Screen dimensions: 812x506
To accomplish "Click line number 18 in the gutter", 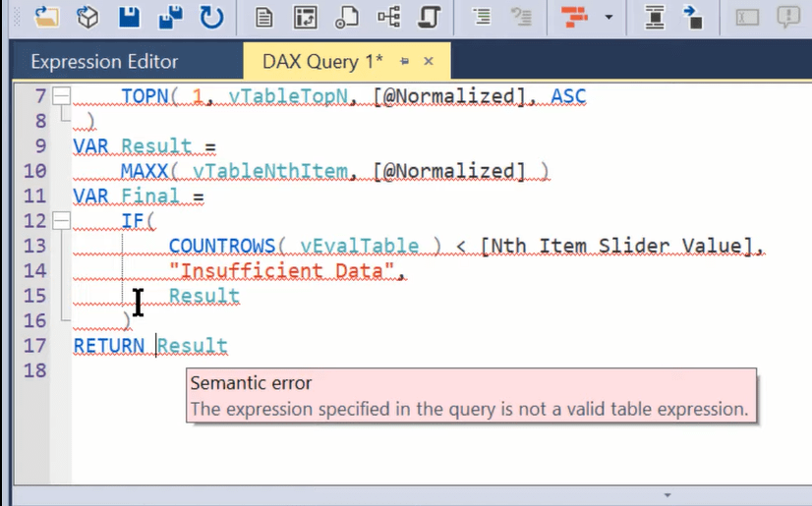I will pos(34,371).
